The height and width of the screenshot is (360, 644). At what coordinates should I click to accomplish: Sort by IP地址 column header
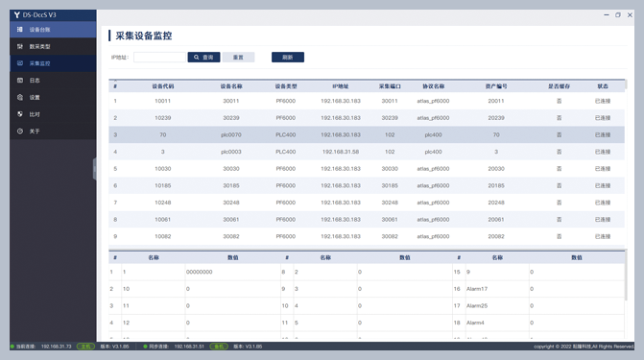[341, 86]
